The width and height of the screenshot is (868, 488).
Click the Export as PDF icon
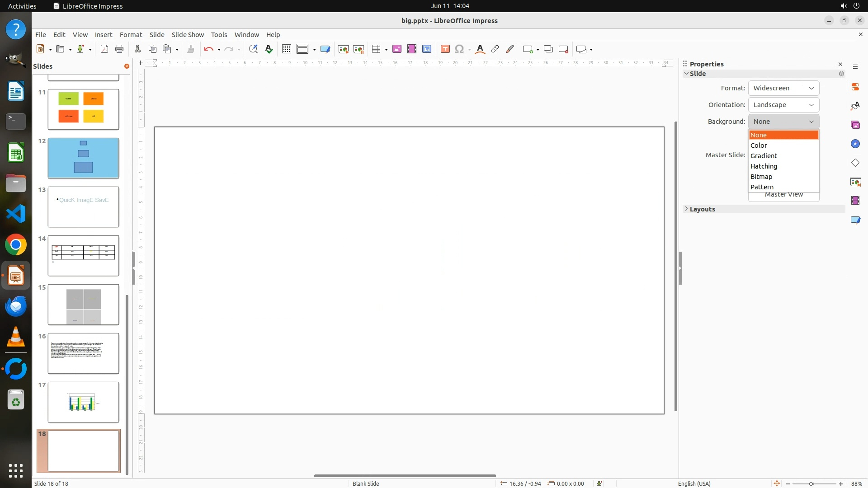[x=104, y=49]
